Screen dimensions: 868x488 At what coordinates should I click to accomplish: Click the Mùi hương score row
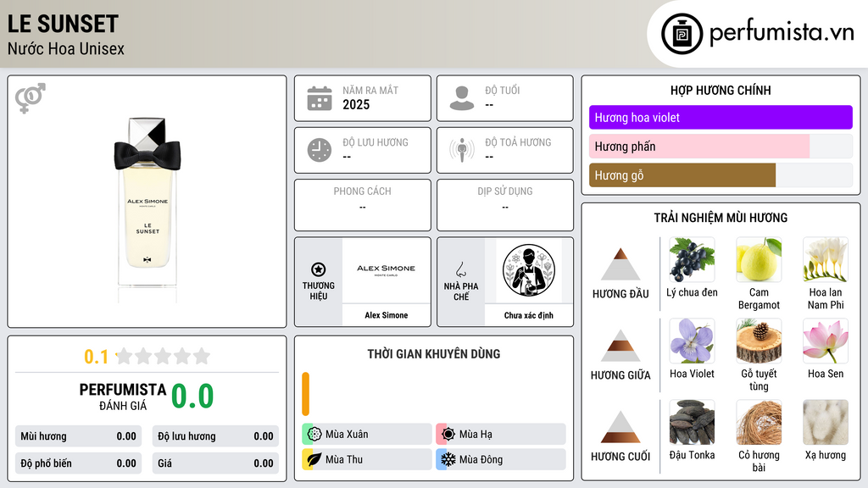pos(79,436)
